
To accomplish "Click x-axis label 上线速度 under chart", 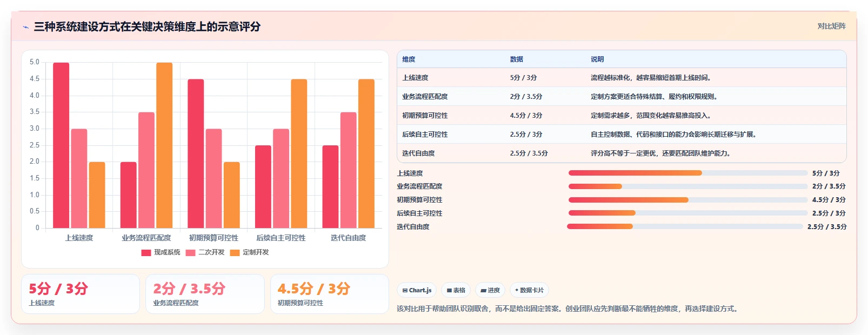I will (79, 238).
